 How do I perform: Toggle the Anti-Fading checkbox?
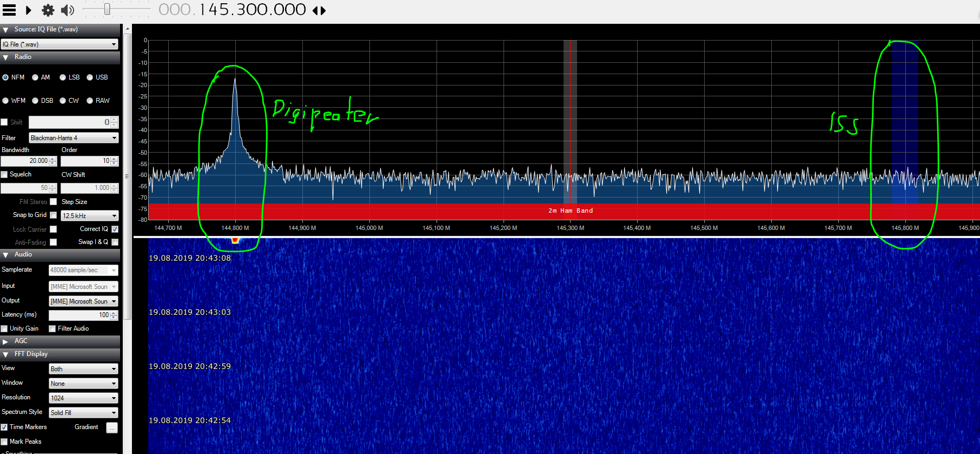pyautogui.click(x=53, y=242)
